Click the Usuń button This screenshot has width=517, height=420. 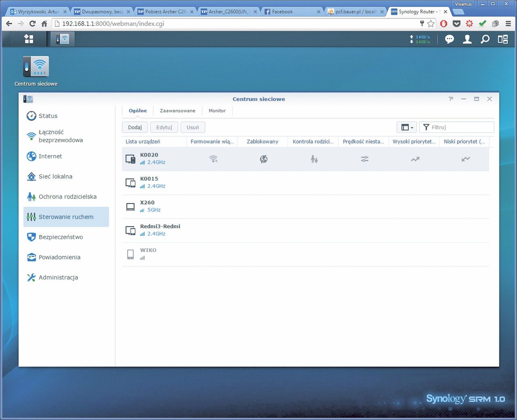click(193, 127)
